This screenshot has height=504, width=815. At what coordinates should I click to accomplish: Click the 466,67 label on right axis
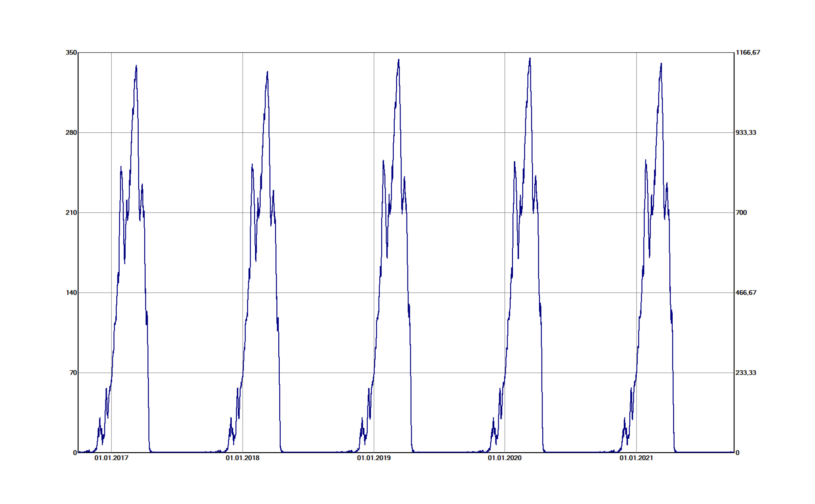pos(747,293)
